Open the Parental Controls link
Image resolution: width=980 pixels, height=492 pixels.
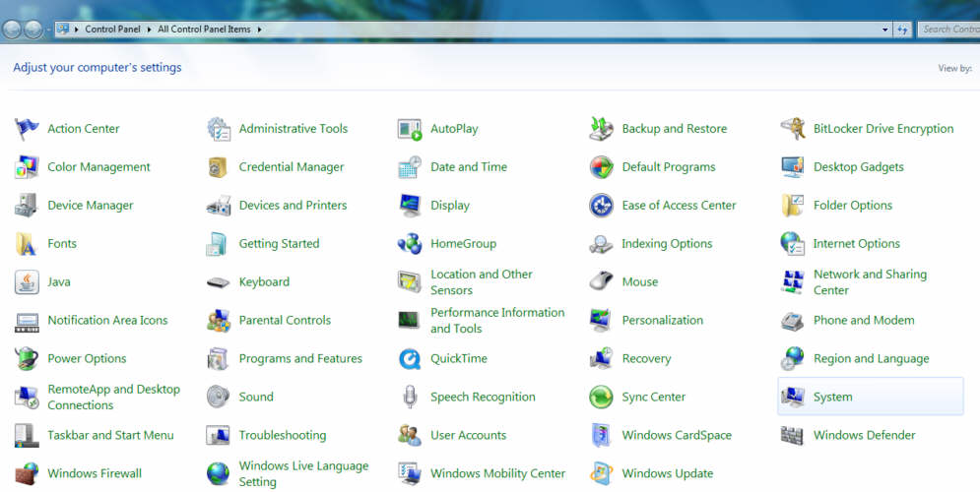pos(285,321)
